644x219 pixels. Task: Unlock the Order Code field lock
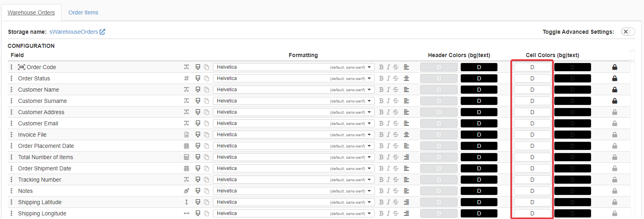[614, 67]
